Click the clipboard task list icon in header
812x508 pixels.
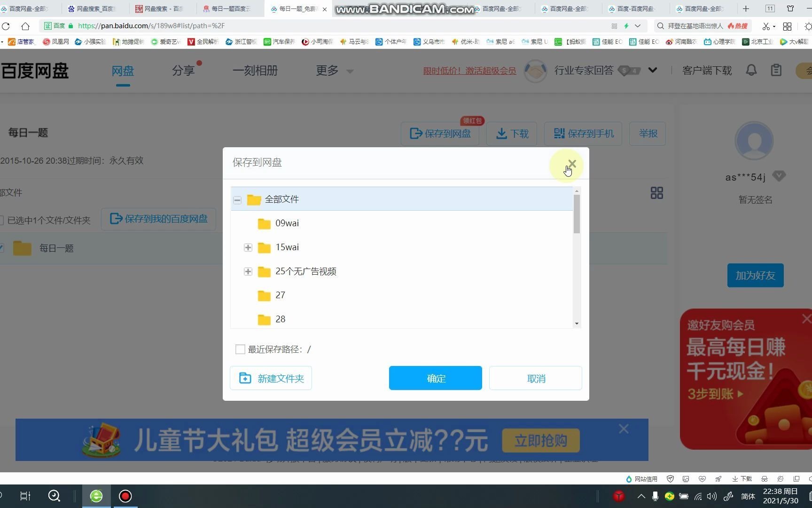pyautogui.click(x=776, y=70)
